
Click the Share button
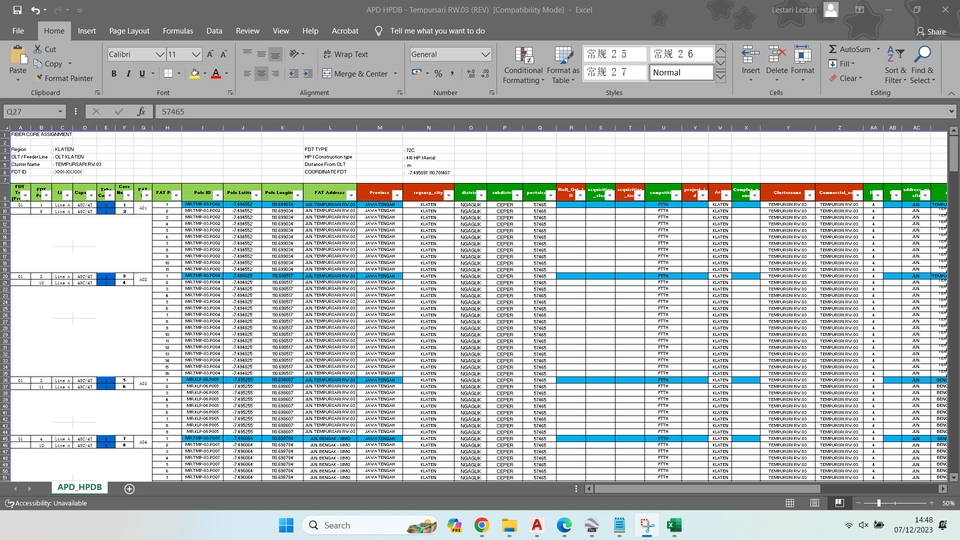(931, 31)
